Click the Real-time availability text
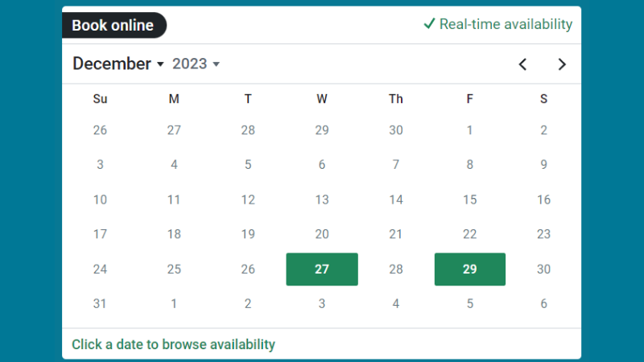The image size is (644, 362). pyautogui.click(x=506, y=24)
